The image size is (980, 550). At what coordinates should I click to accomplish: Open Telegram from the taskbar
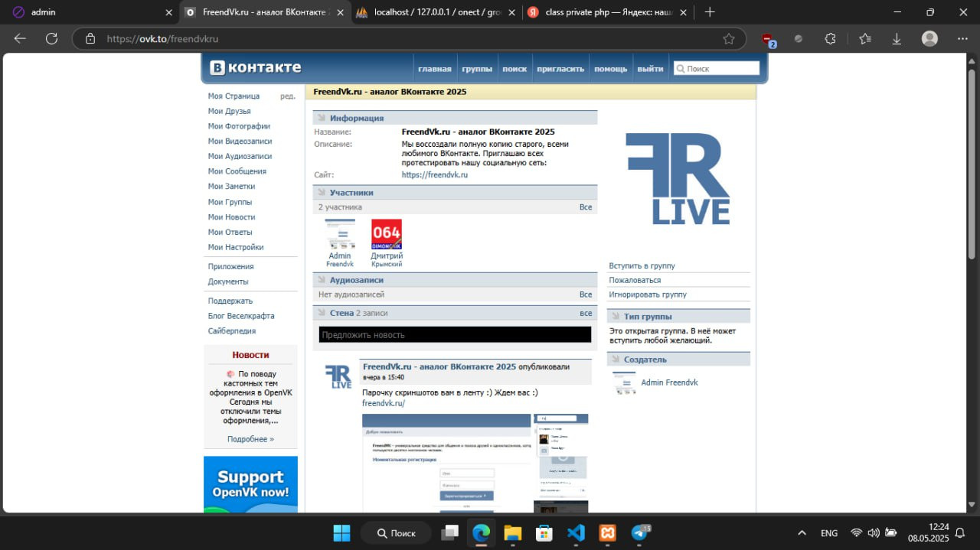pyautogui.click(x=640, y=532)
